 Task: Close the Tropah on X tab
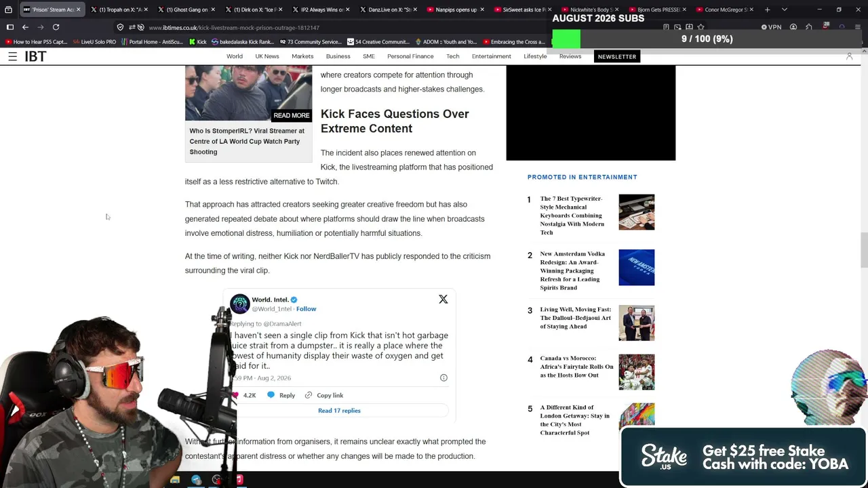(x=146, y=9)
